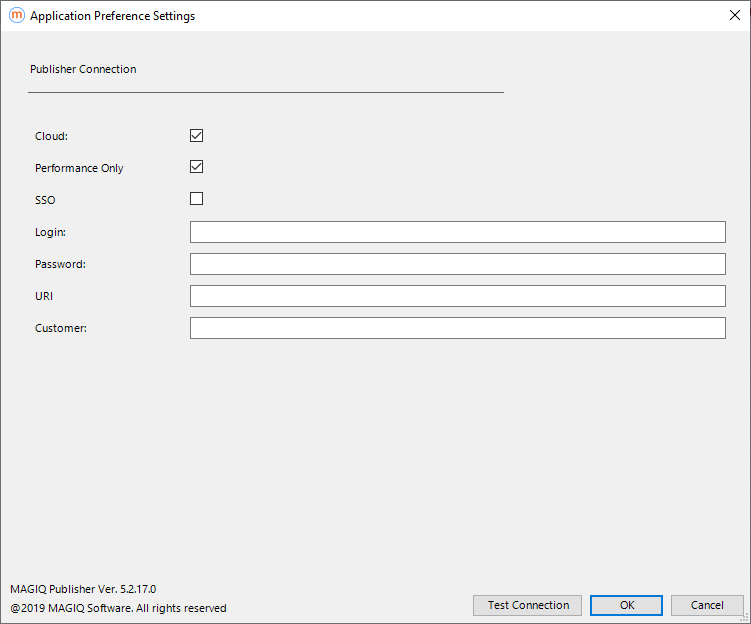Click the SSO label
751x624 pixels.
coord(45,200)
